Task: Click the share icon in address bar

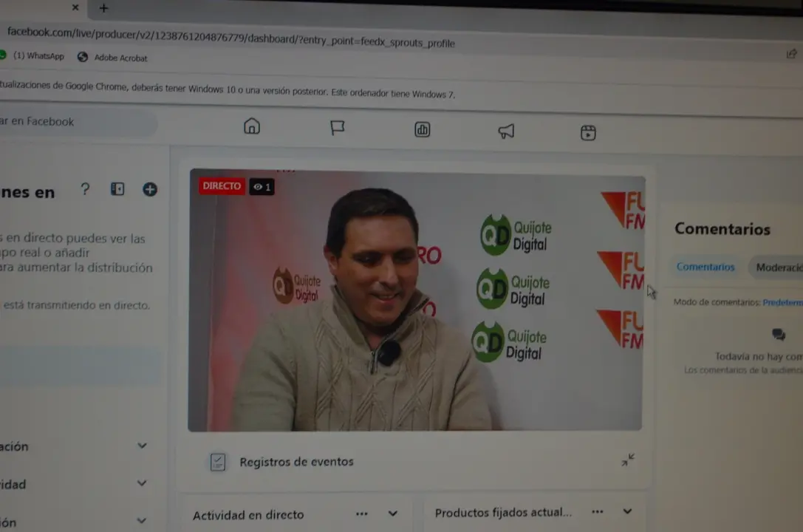Action: 792,54
